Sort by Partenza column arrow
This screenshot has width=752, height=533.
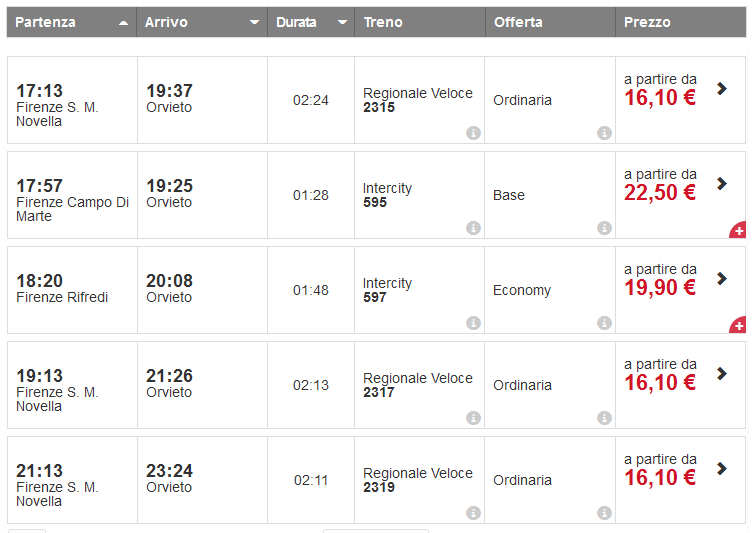pos(123,22)
